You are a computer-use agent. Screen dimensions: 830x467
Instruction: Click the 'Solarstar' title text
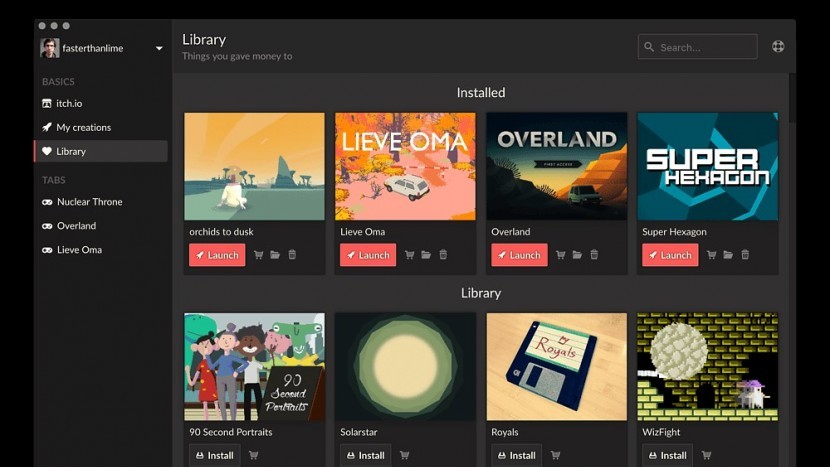click(x=359, y=432)
